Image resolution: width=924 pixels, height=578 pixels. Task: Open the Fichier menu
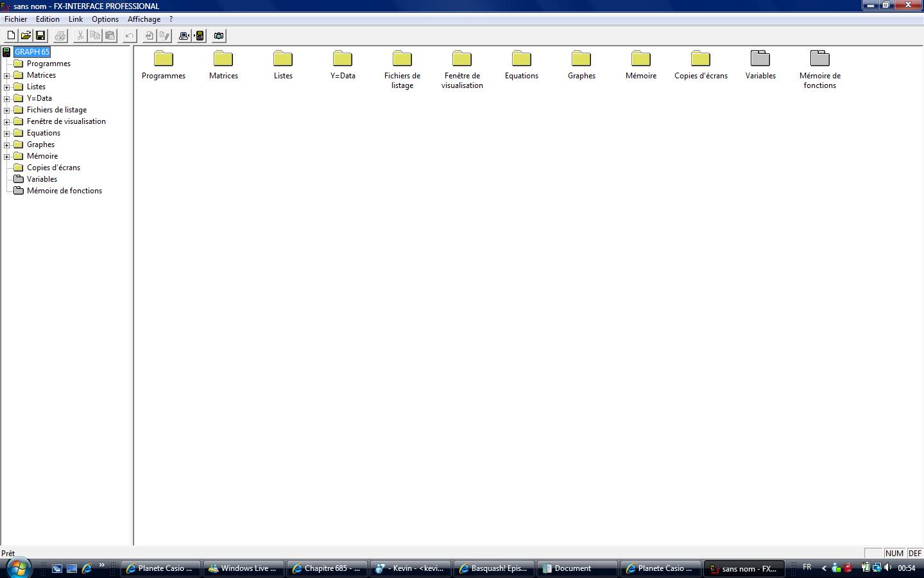click(x=16, y=19)
